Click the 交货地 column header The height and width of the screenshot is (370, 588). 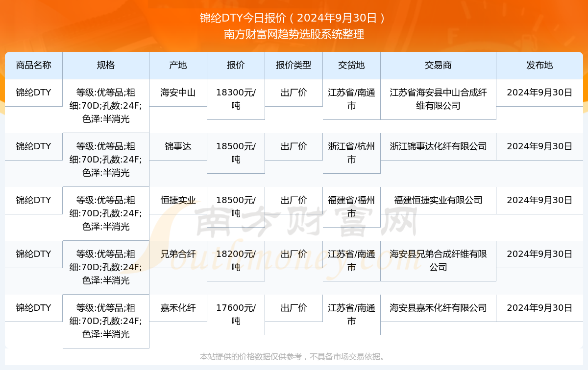pyautogui.click(x=351, y=65)
